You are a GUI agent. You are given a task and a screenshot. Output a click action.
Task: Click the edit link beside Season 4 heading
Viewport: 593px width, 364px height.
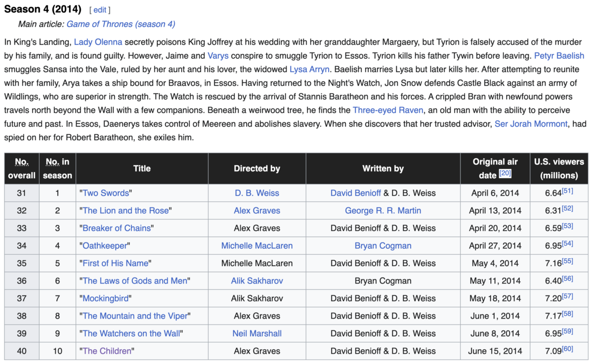tap(100, 10)
